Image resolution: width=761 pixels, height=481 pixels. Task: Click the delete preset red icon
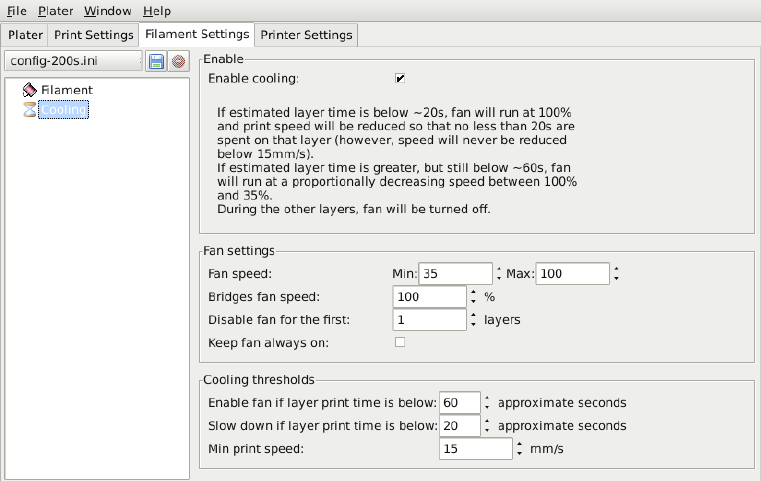(x=178, y=62)
